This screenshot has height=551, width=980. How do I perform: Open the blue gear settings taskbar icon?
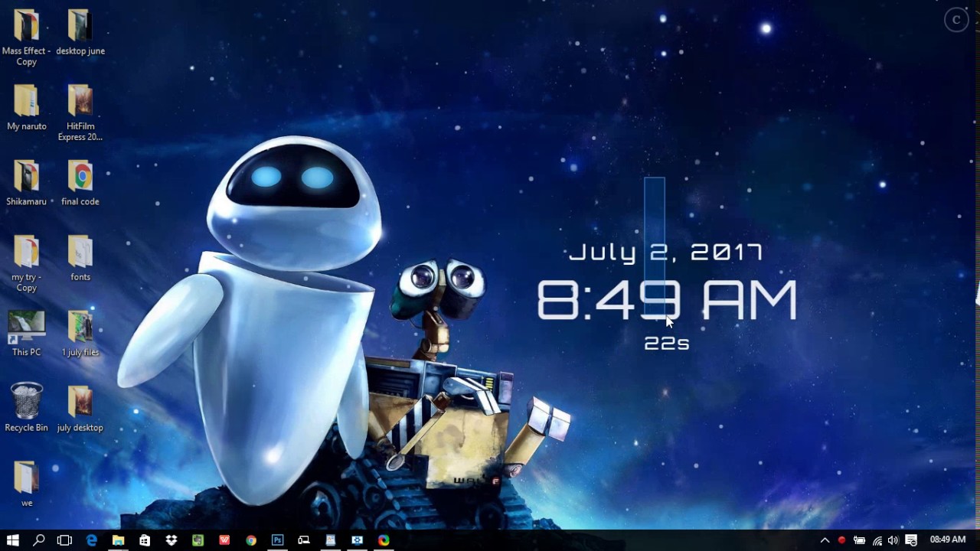(357, 540)
